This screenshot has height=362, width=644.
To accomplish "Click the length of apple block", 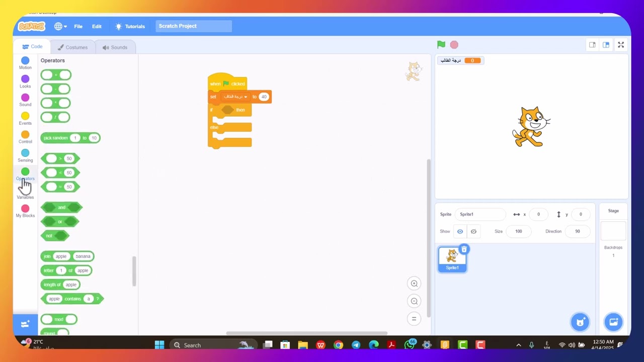I will [x=60, y=285].
